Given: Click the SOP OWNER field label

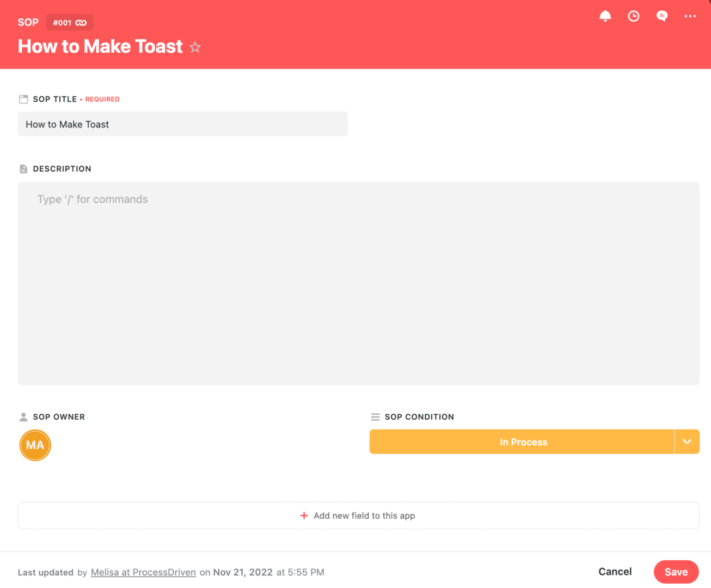Looking at the screenshot, I should [x=59, y=417].
